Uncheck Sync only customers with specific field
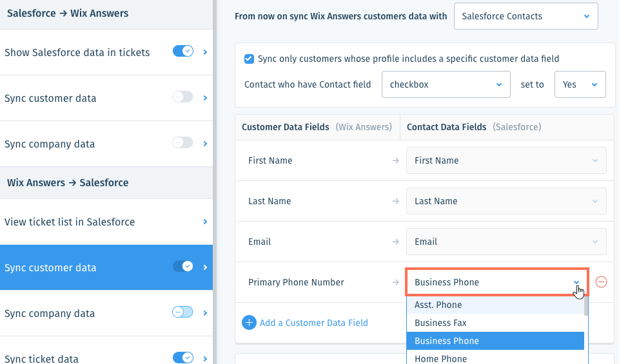The height and width of the screenshot is (364, 619). tap(249, 59)
